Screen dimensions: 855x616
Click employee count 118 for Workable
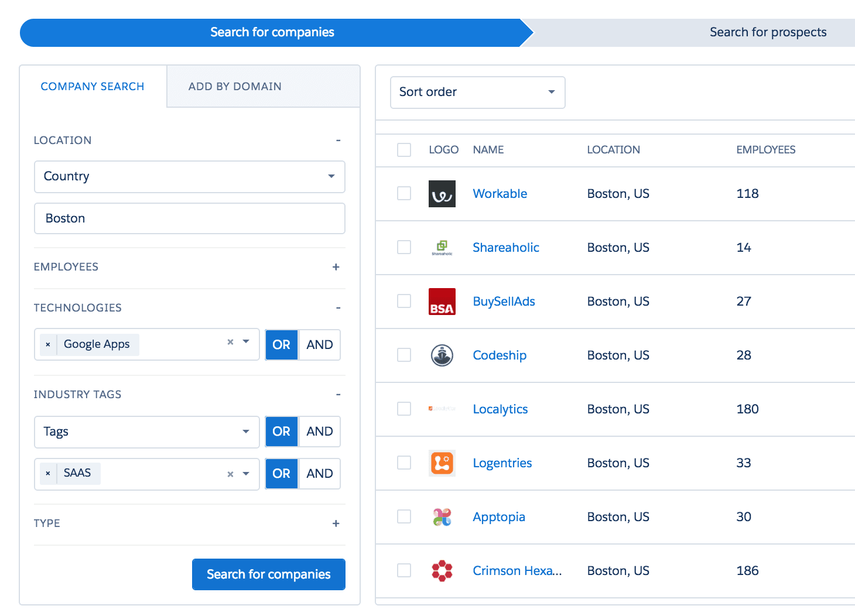tap(748, 194)
